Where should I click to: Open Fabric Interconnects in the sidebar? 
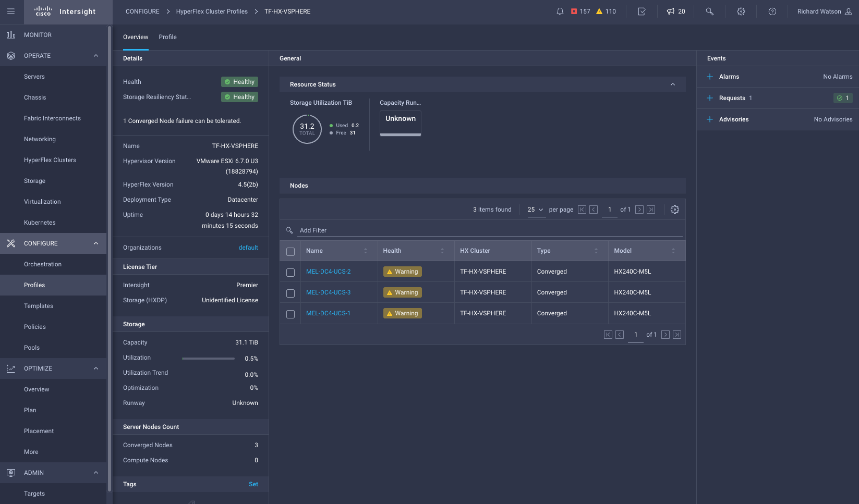pyautogui.click(x=53, y=118)
